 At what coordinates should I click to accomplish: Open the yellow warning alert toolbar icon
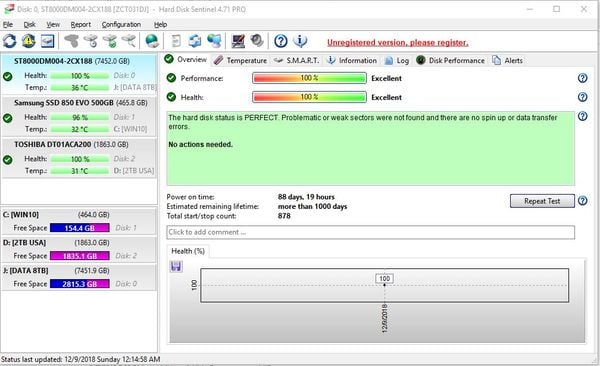(29, 41)
